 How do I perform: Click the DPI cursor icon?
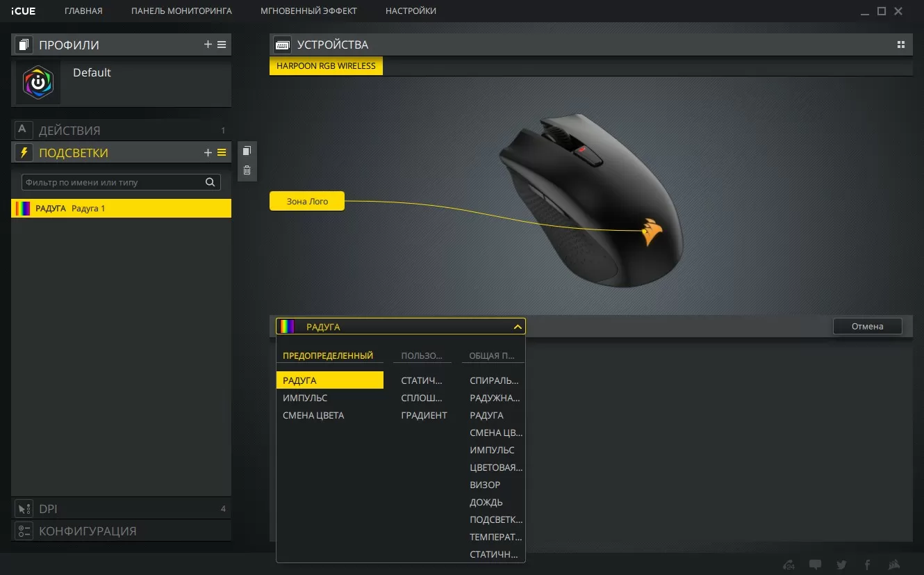[24, 509]
